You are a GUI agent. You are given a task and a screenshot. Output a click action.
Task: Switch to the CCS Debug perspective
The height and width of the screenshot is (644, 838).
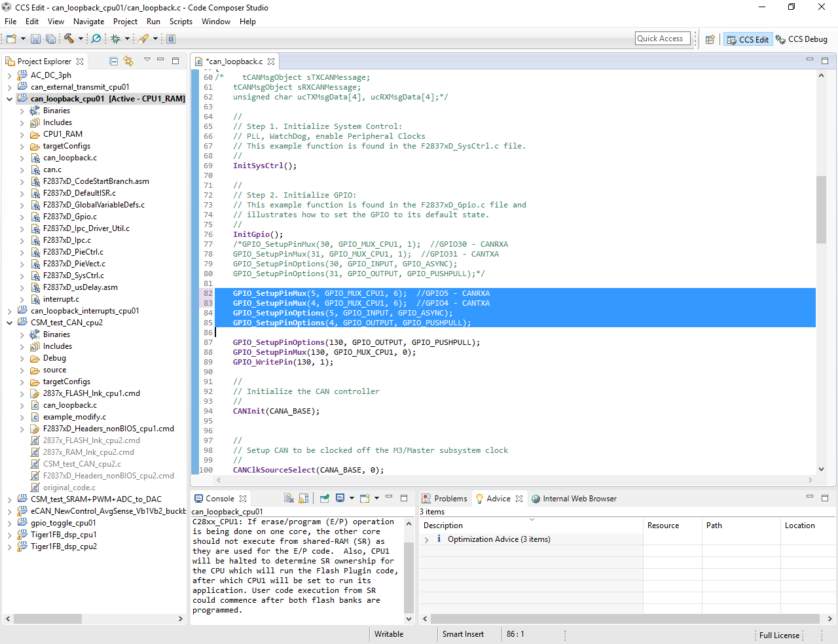coord(801,39)
